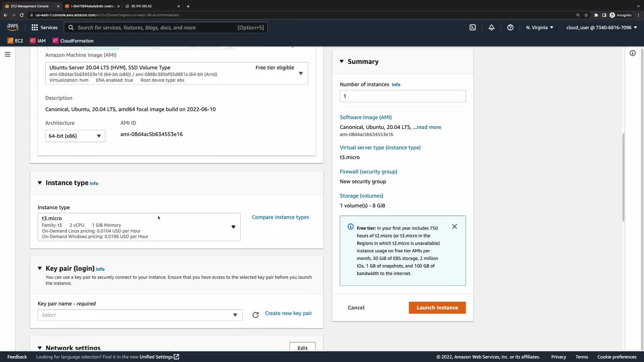The height and width of the screenshot is (362, 644).
Task: Open the Key pair name select dropdown
Action: click(140, 315)
